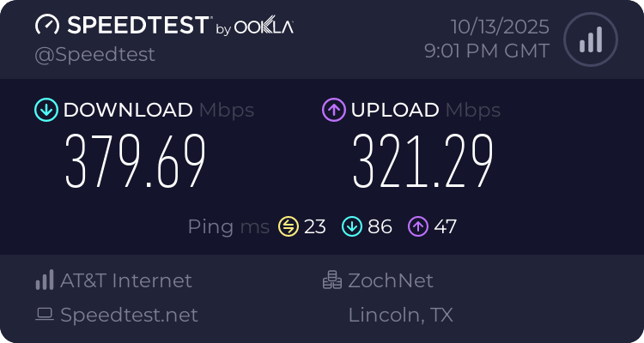644x343 pixels.
Task: Click the signal bars circle icon
Action: tap(589, 39)
